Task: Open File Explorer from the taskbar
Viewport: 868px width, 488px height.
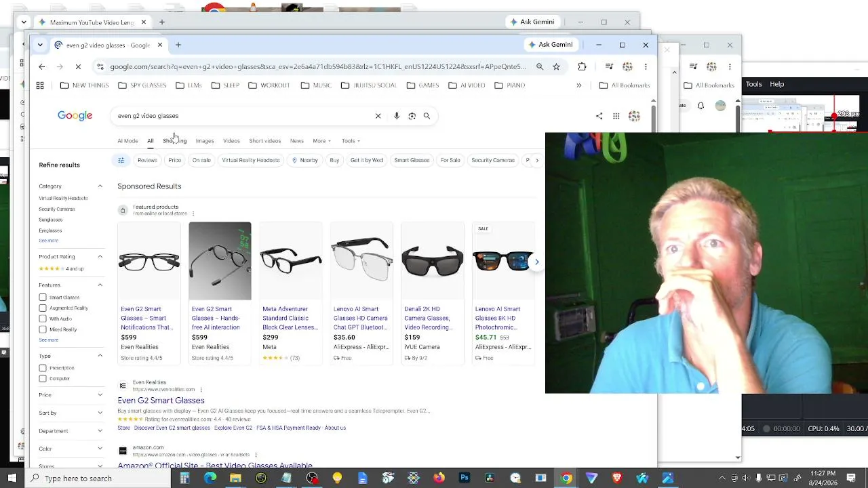Action: click(235, 478)
